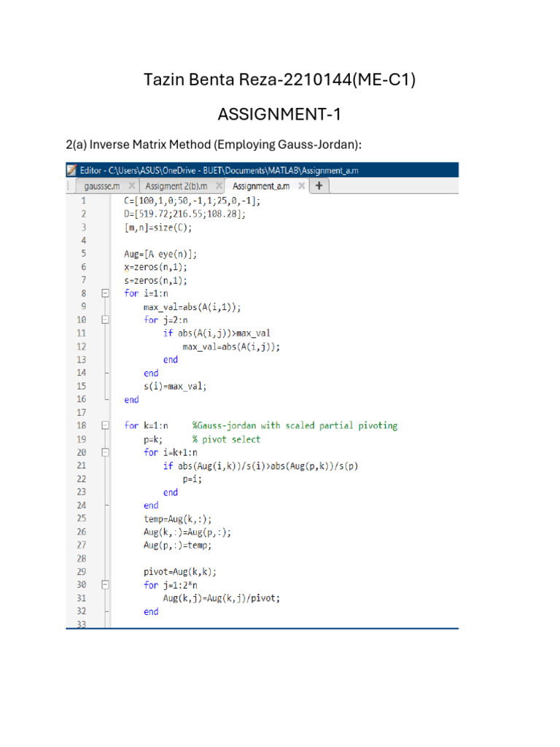
Task: Click the code line D=[519.72;216.55;108.28];
Action: [x=184, y=214]
